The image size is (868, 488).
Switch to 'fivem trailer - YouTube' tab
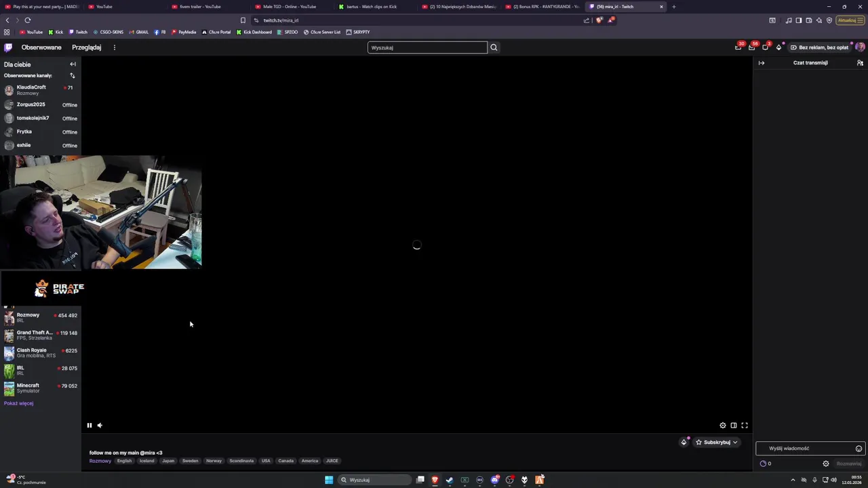pos(207,7)
